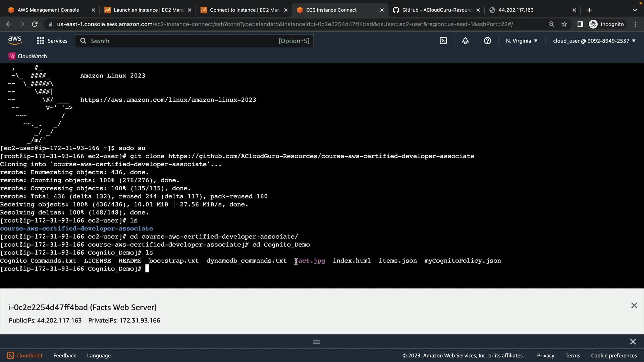Open the Services grid menu
Screen dimensions: 644x362
pyautogui.click(x=52, y=41)
